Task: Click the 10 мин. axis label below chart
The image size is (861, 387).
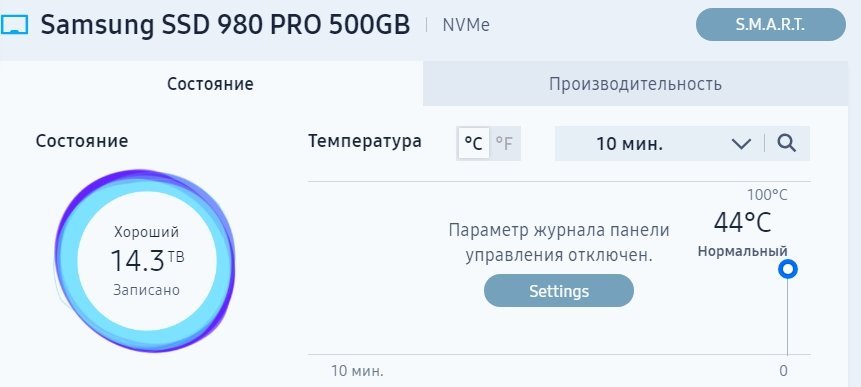Action: pyautogui.click(x=357, y=371)
